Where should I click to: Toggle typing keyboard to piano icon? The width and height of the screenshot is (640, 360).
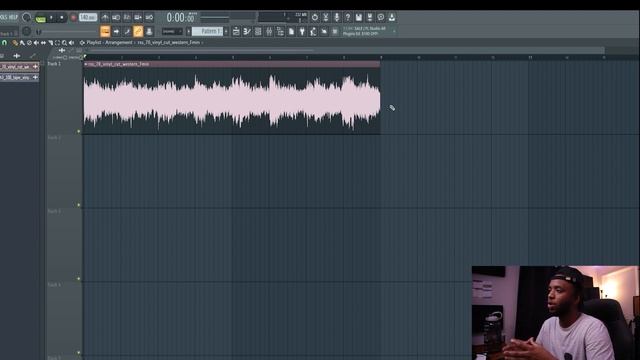click(105, 31)
